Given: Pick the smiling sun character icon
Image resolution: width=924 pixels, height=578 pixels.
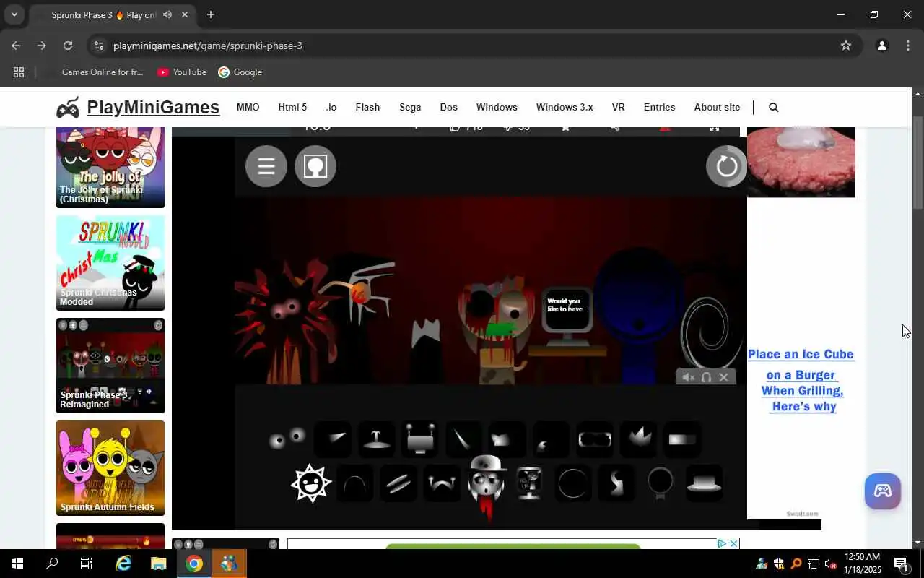Looking at the screenshot, I should [x=310, y=483].
